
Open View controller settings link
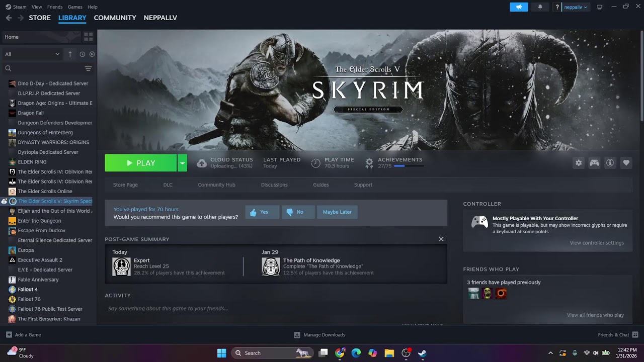[x=597, y=243]
